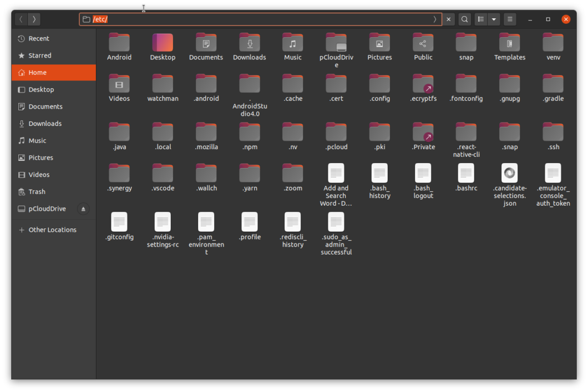Open the view options dropdown arrow

pyautogui.click(x=494, y=19)
